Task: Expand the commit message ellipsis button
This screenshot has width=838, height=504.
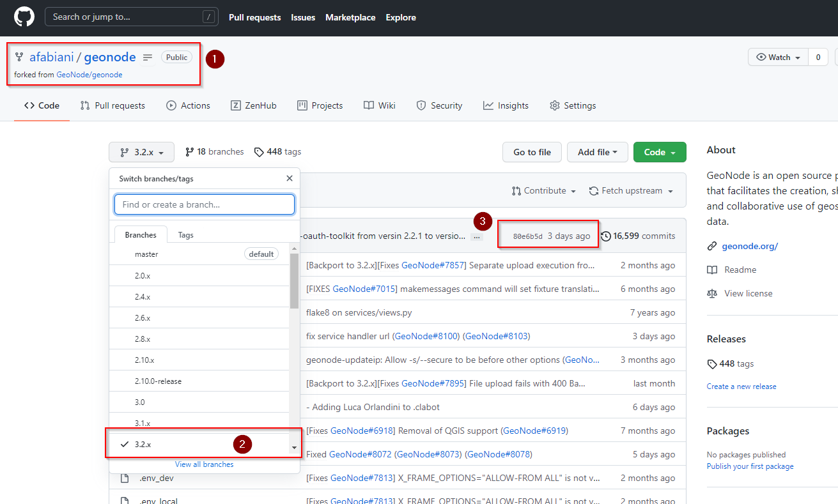Action: (x=477, y=236)
